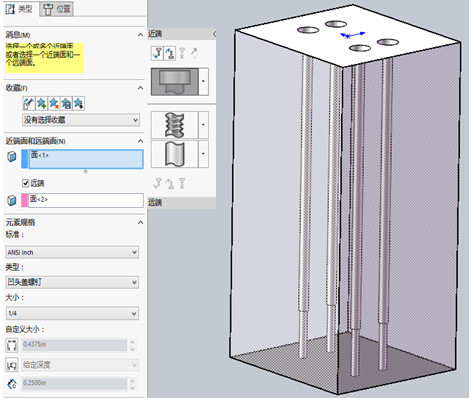Click the near side face selection icon
471x398 pixels.
[12, 156]
